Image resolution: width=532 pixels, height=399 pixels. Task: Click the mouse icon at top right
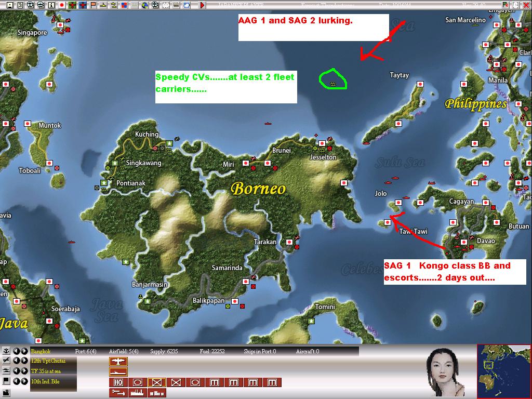tap(516, 5)
